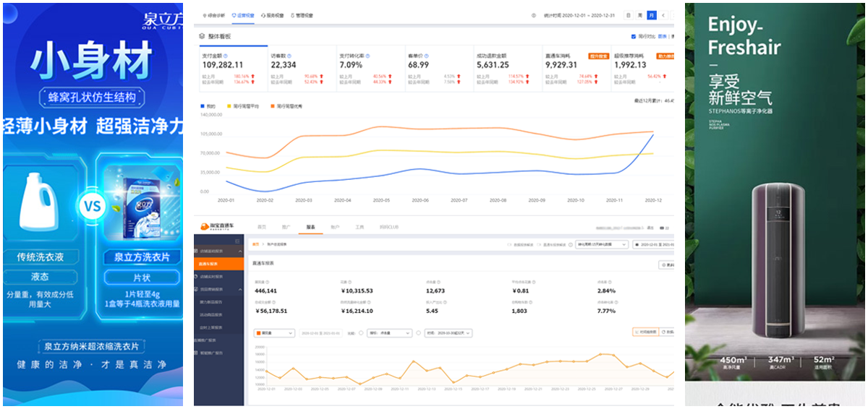Click info icon next to 平均点击花费
Screen dimensions: 868x409
click(x=534, y=282)
